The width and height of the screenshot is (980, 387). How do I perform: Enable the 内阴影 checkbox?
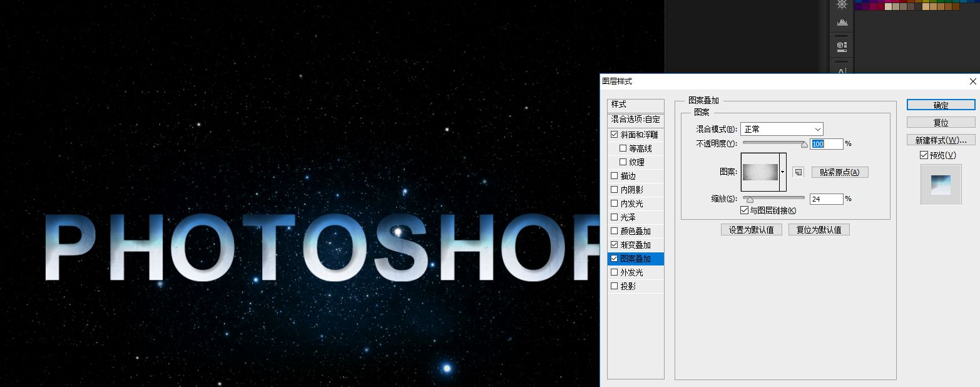click(614, 190)
